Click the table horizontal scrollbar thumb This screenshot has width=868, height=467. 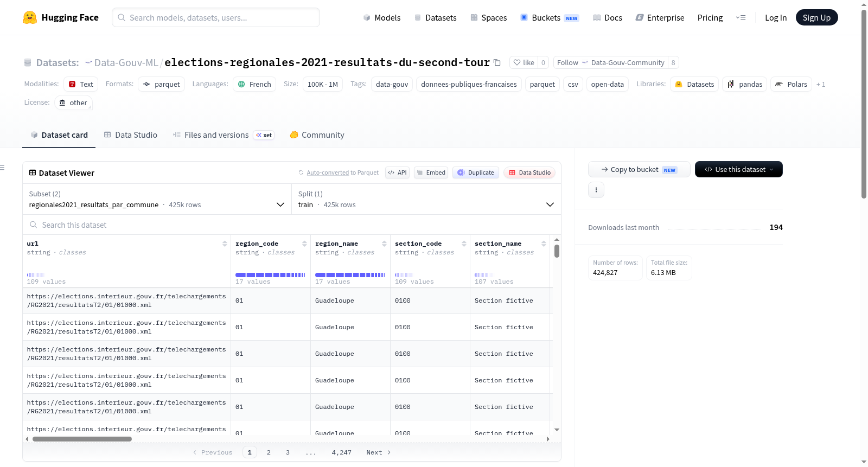pyautogui.click(x=82, y=439)
